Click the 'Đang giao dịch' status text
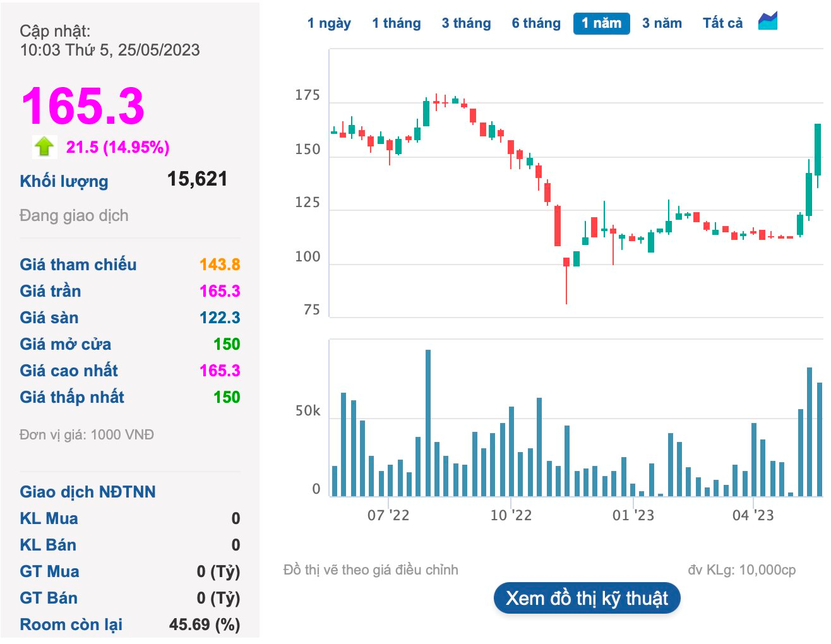831x644 pixels. click(74, 216)
